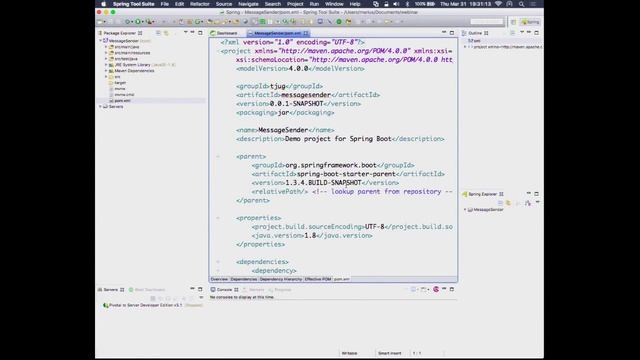
Task: Click the green Debug toolbar button
Action: click(128, 22)
